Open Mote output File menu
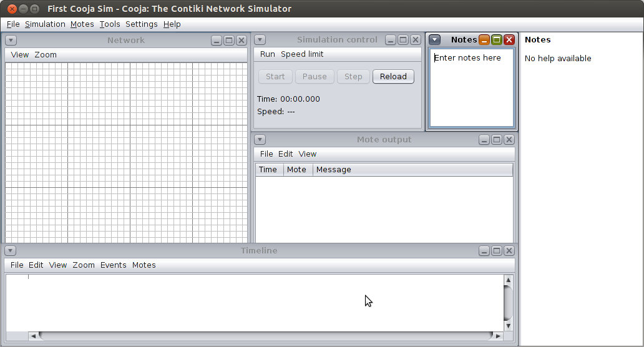 (x=266, y=154)
